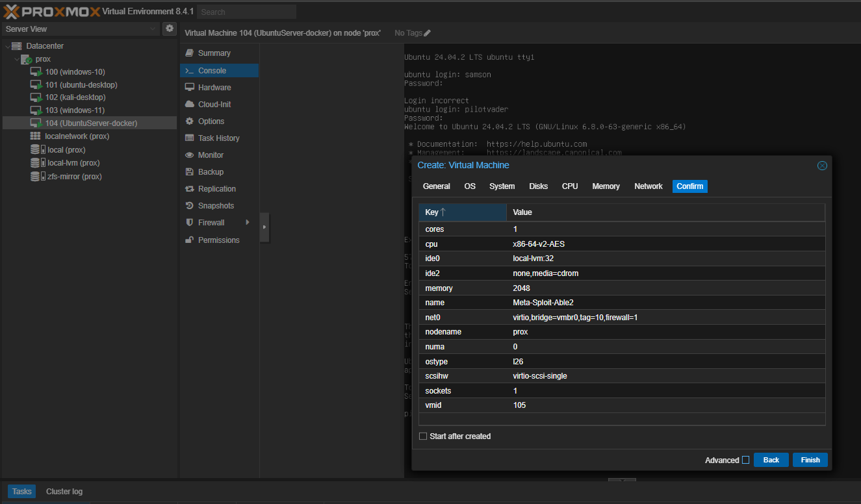Screen dimensions: 861x504
Task: Edit tags via the No Tags pencil
Action: [426, 32]
